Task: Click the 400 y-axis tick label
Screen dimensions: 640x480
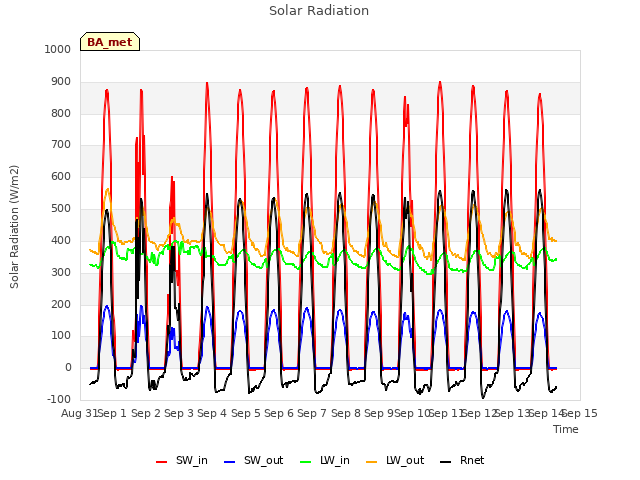Action: (61, 240)
